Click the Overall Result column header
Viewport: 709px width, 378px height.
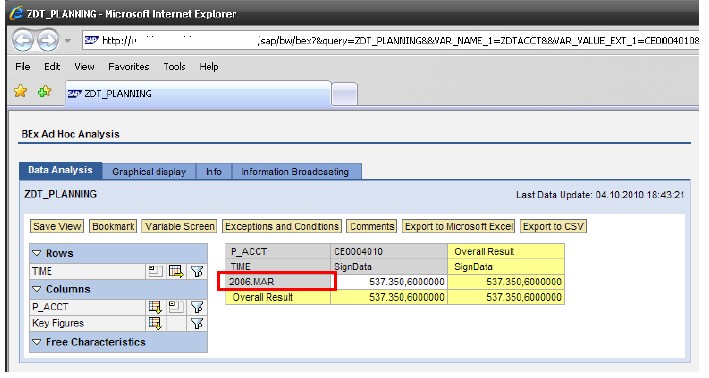(506, 251)
